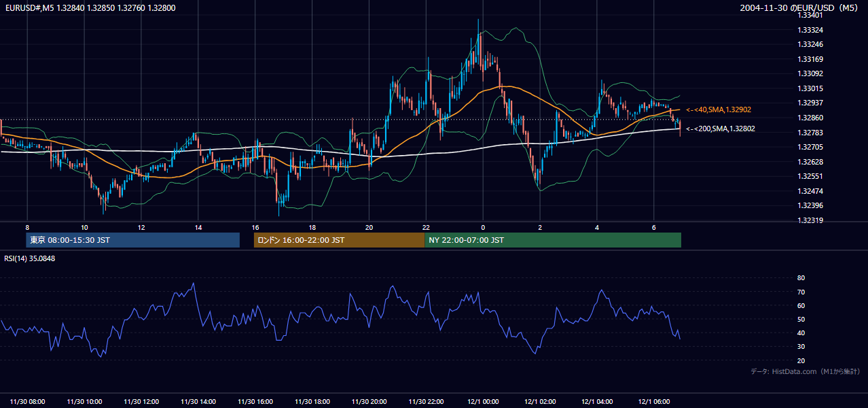Click the EURUSD#,M5 OHLC title text

click(90, 7)
